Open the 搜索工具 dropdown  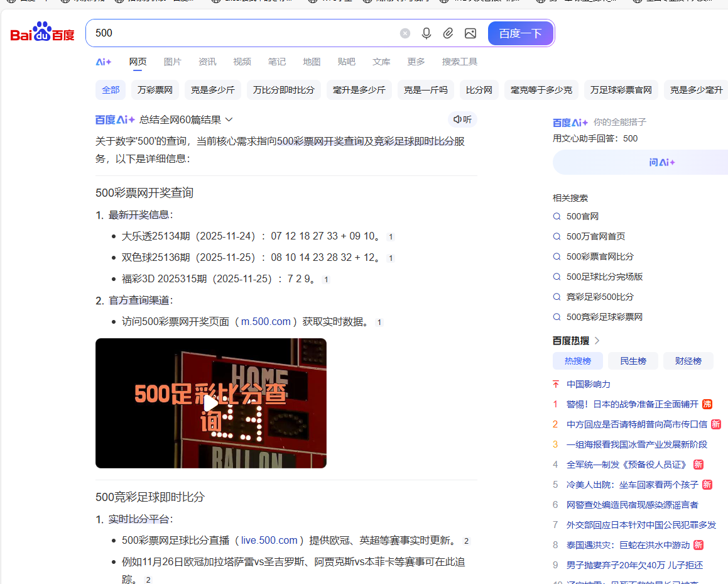pyautogui.click(x=460, y=61)
